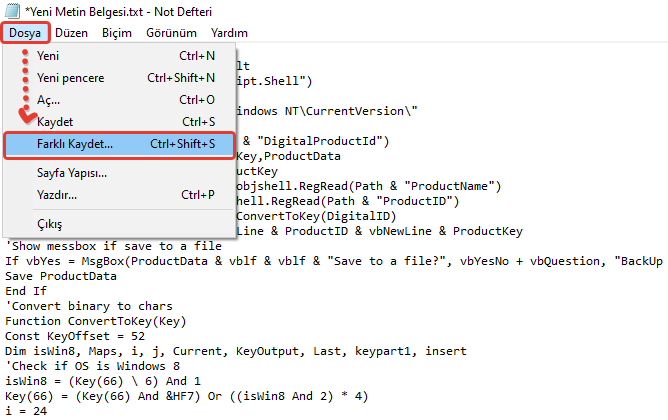Select the Yeni pencere menu entry
This screenshot has height=420, width=668.
(70, 78)
